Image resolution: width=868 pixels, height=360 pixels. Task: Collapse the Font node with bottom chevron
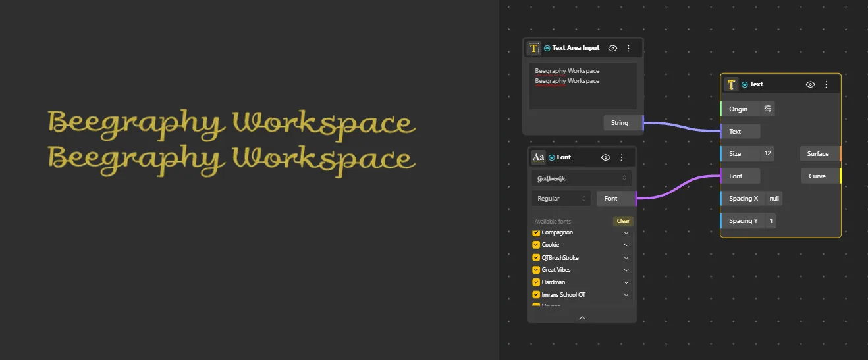[x=582, y=317]
